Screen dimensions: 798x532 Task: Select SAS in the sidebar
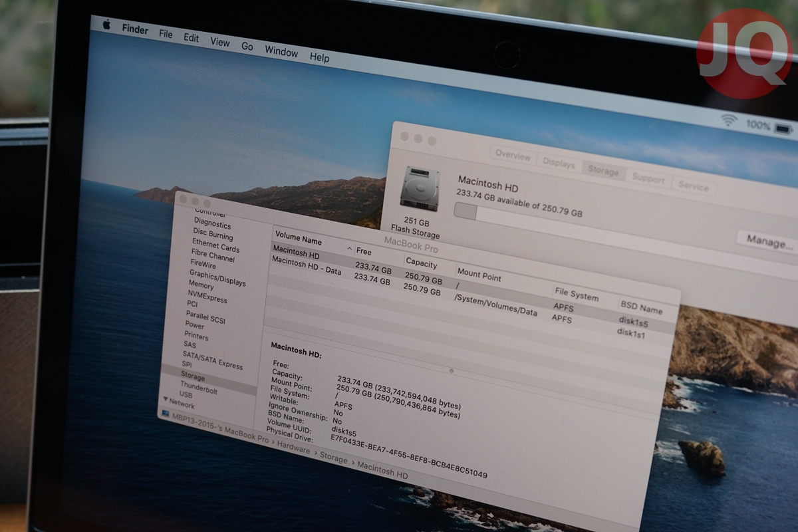tap(190, 344)
